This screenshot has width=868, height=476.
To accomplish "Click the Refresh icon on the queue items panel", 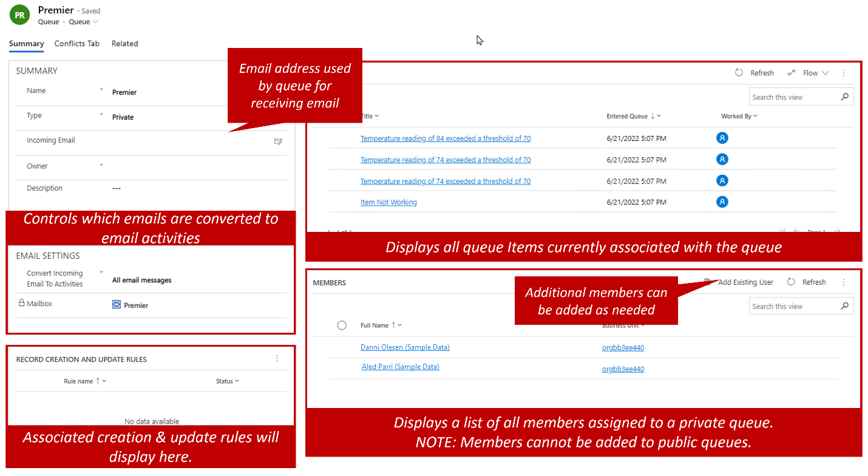I will pyautogui.click(x=739, y=72).
